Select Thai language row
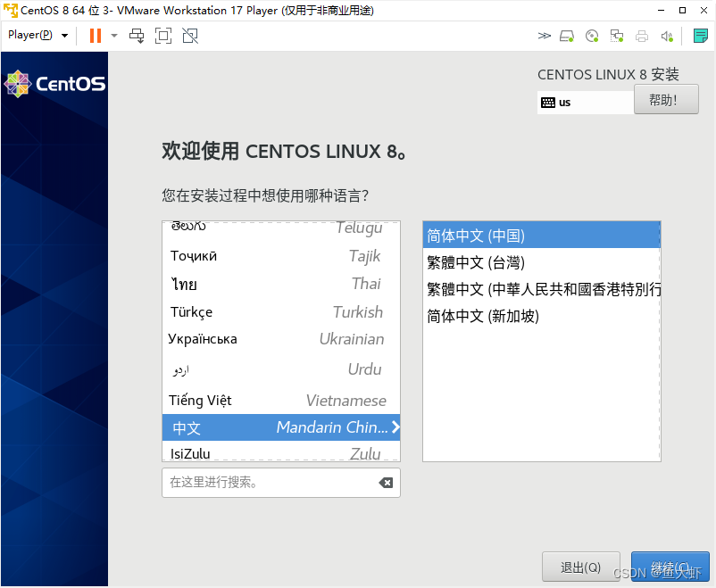716x588 pixels. 281,284
